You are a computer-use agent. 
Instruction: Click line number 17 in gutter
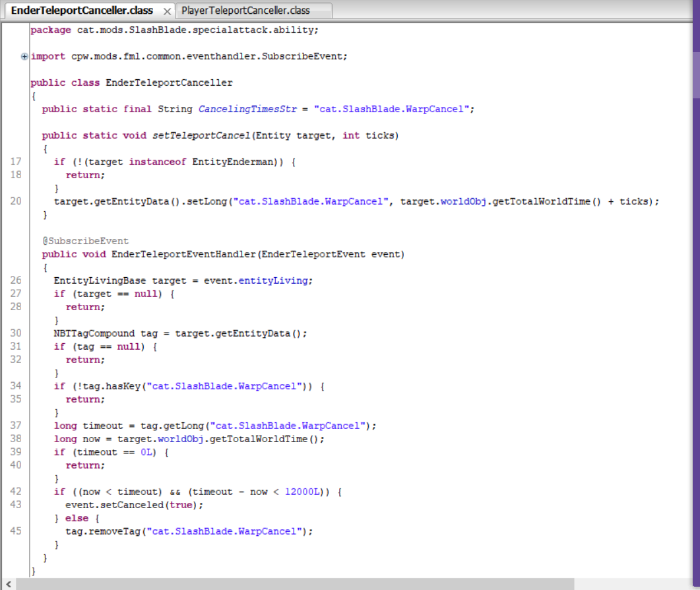coord(16,162)
